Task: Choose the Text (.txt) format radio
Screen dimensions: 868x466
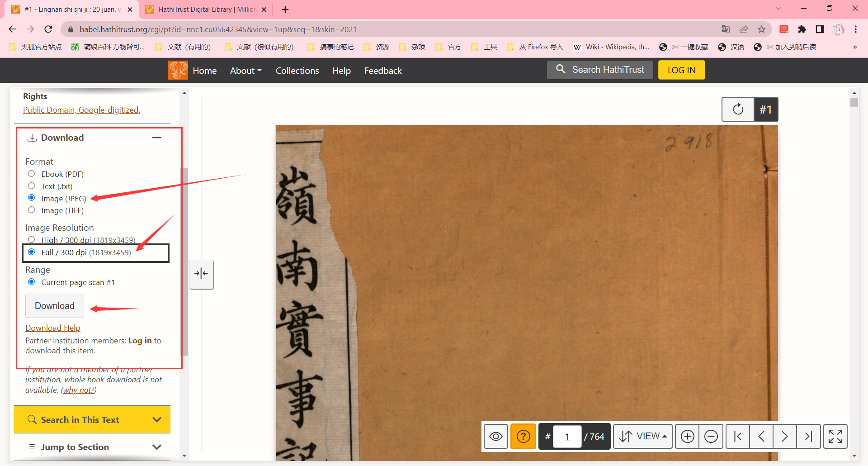Action: [32, 186]
